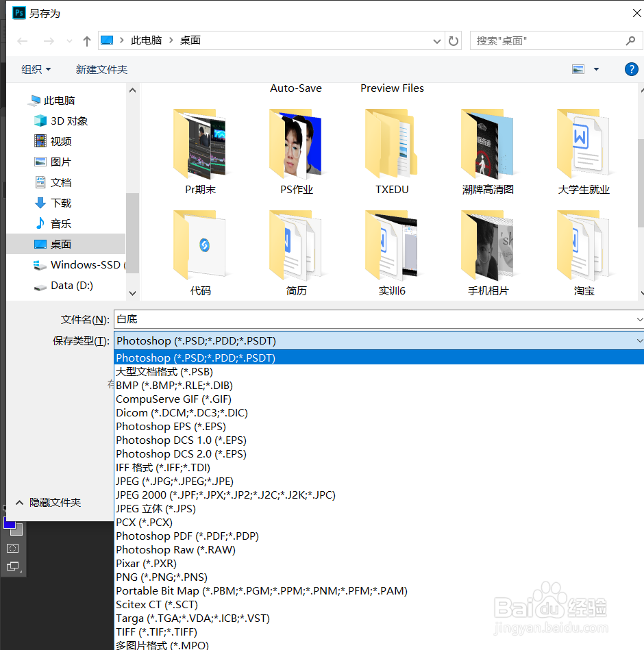
Task: Choose PNG (*.PNG;*.PNS) format
Action: 379,577
